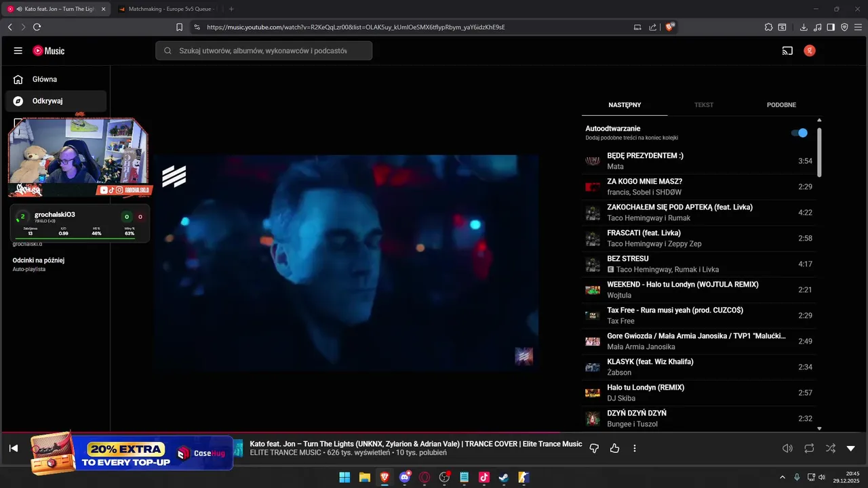Screen dimensions: 868x488
Task: Open the three-dot options for current song
Action: click(x=635, y=448)
